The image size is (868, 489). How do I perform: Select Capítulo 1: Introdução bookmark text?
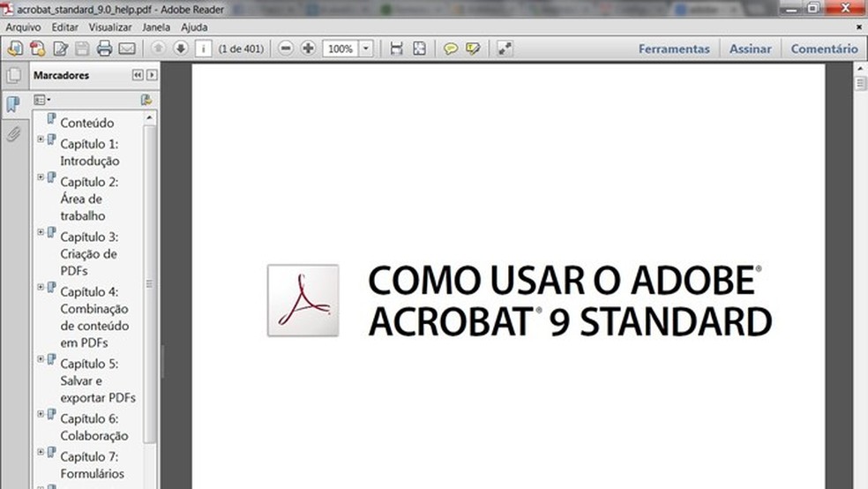pyautogui.click(x=90, y=153)
